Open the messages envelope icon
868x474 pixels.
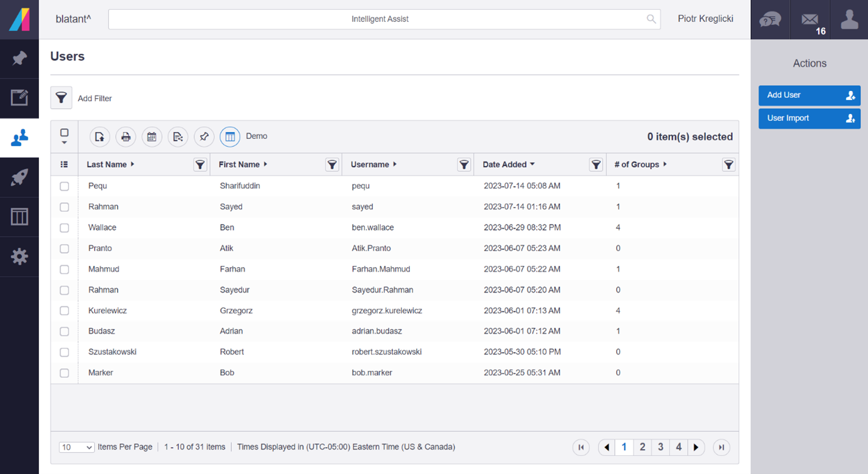coord(810,19)
